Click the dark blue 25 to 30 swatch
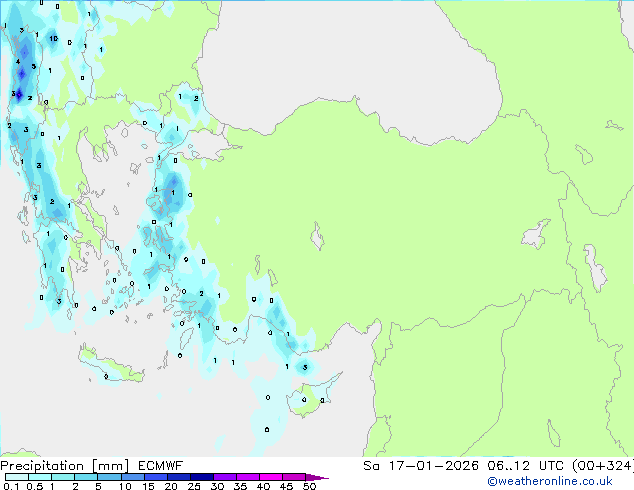Viewport: 634px width, 490px height. 202,477
